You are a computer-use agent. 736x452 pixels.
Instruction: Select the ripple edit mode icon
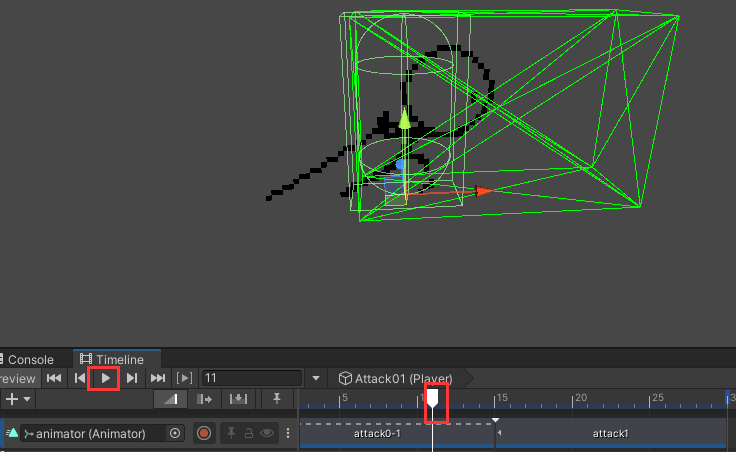pyautogui.click(x=206, y=399)
